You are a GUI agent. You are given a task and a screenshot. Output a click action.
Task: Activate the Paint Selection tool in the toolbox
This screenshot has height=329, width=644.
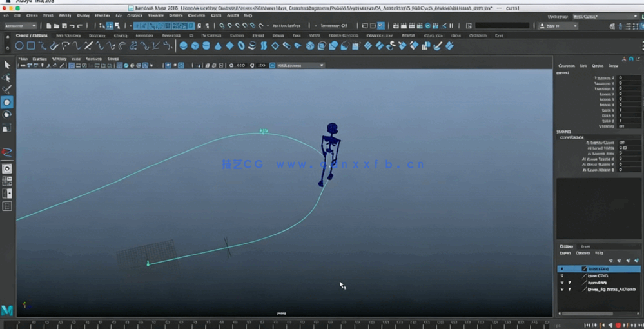tap(7, 89)
